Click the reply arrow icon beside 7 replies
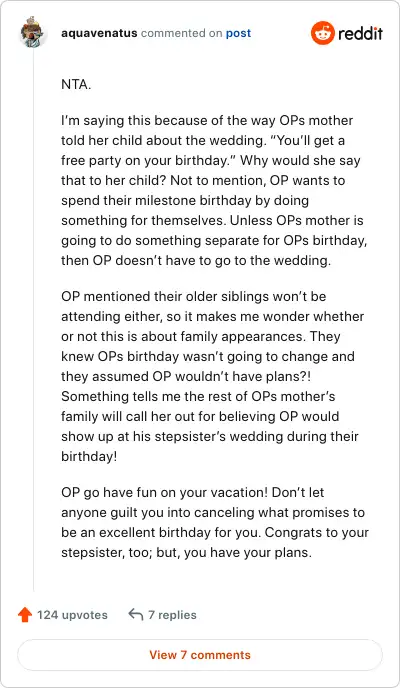400x688 pixels. click(x=136, y=615)
